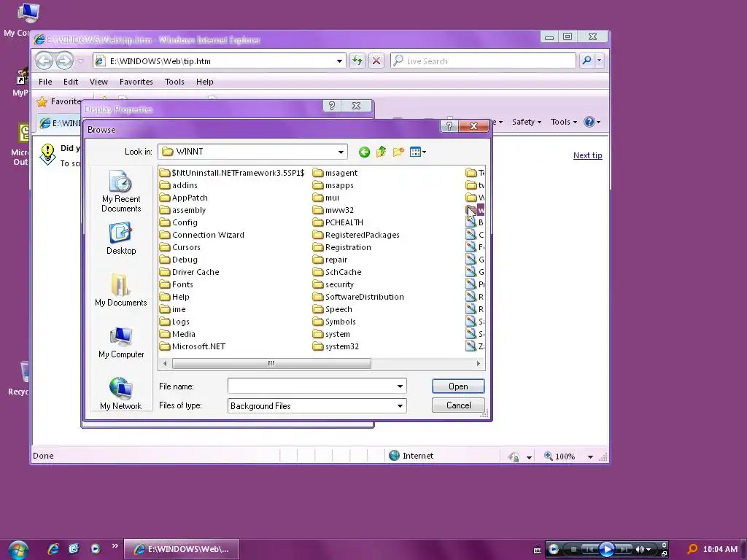This screenshot has width=747, height=560.
Task: Select the Media folder
Action: click(x=178, y=334)
